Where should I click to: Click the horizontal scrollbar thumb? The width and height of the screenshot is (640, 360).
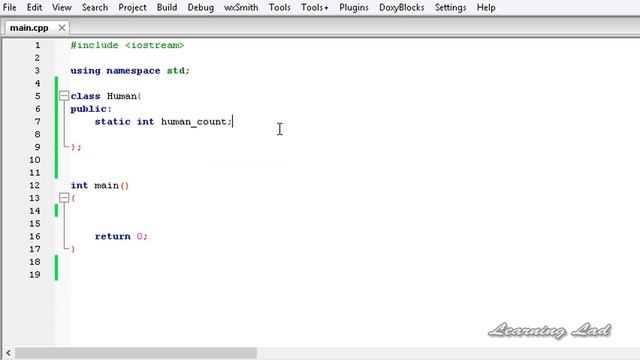tap(136, 353)
